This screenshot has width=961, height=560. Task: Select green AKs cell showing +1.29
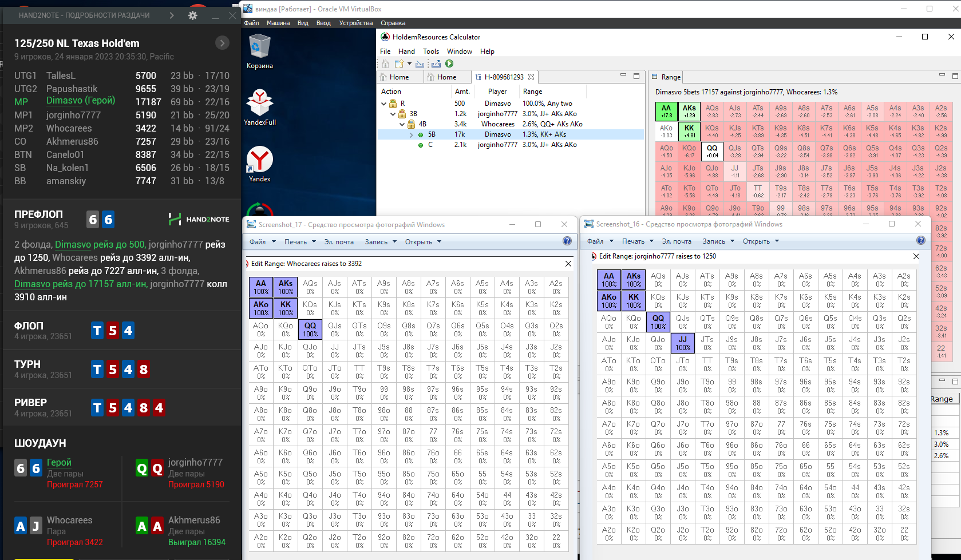[x=689, y=112]
